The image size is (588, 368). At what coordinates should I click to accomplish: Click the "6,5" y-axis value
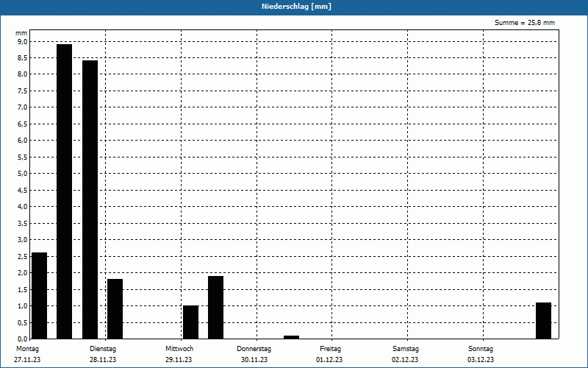point(23,124)
